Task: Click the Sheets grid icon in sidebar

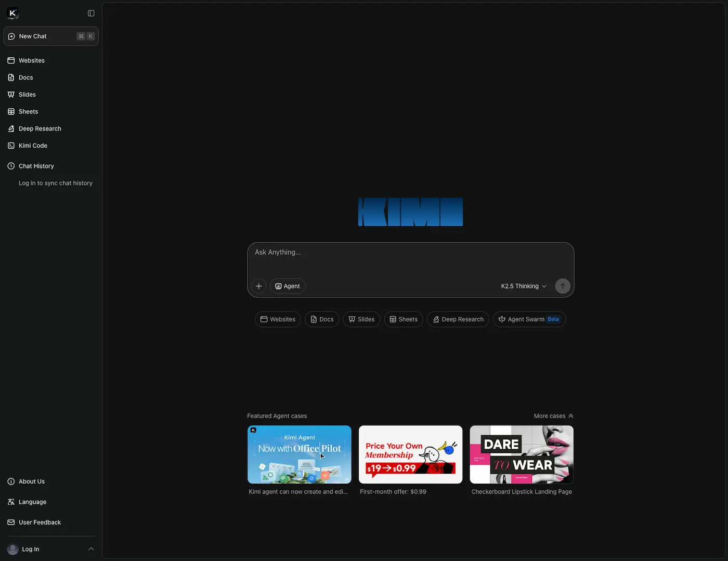Action: (11, 112)
